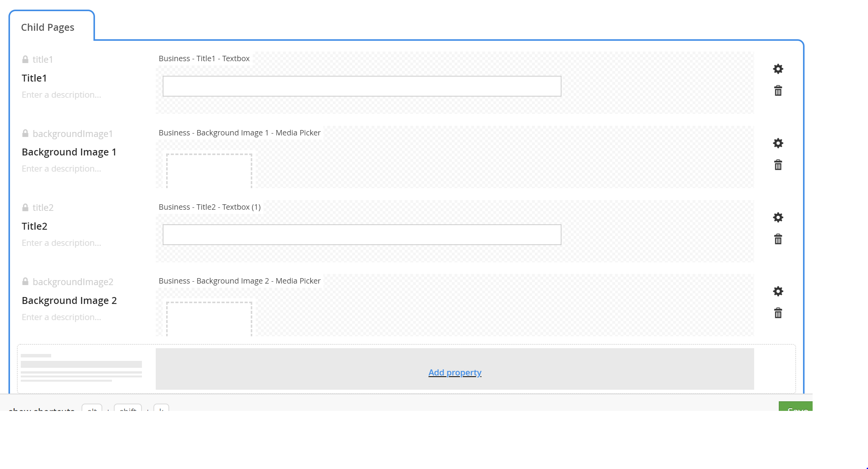The width and height of the screenshot is (868, 469).
Task: Open settings gear for Title1 property
Action: point(778,69)
